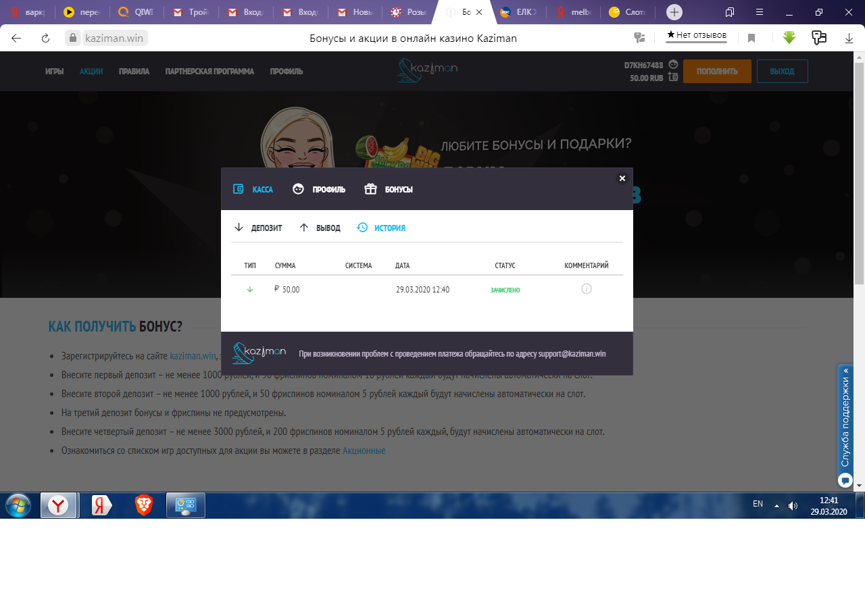The height and width of the screenshot is (616, 865).
Task: Open the Правила menu item
Action: [x=134, y=71]
